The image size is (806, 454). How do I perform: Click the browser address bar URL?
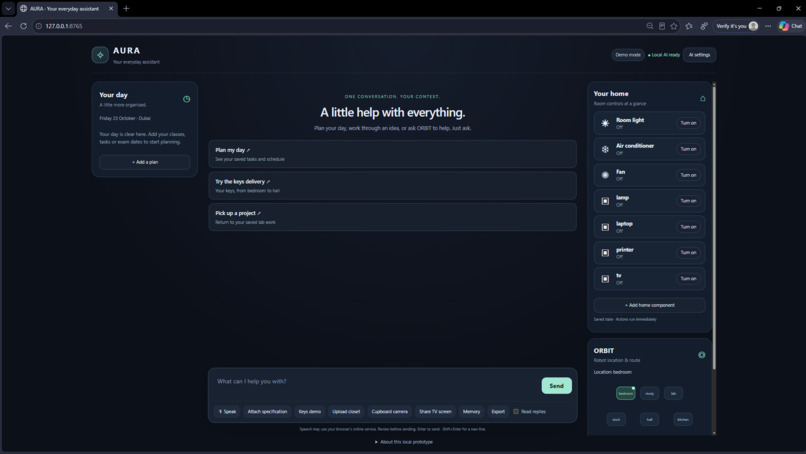(x=64, y=26)
